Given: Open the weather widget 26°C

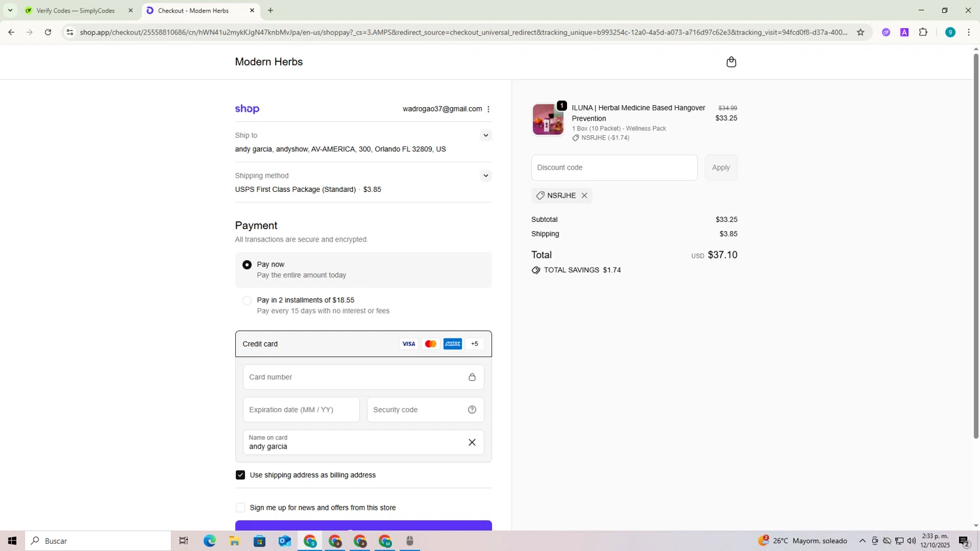Looking at the screenshot, I should tap(802, 541).
